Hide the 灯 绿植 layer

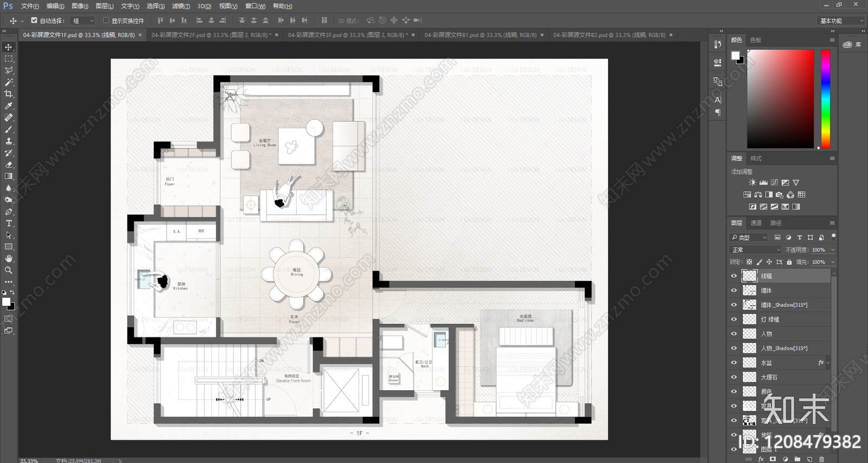coord(734,319)
